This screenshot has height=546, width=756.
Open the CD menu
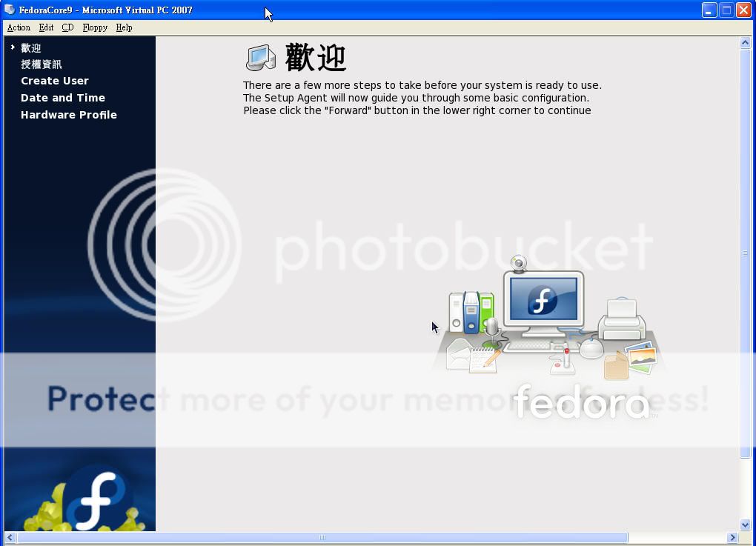[x=67, y=27]
